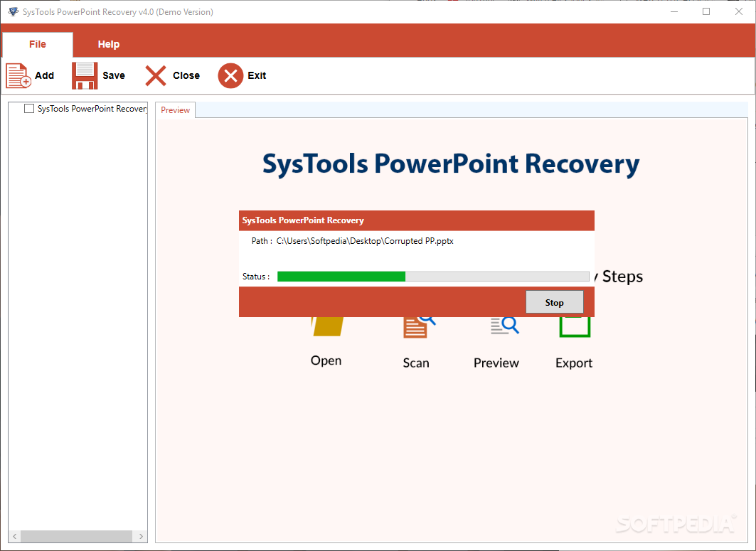Click the SysTools app logo in title bar
The width and height of the screenshot is (756, 551).
[13, 11]
